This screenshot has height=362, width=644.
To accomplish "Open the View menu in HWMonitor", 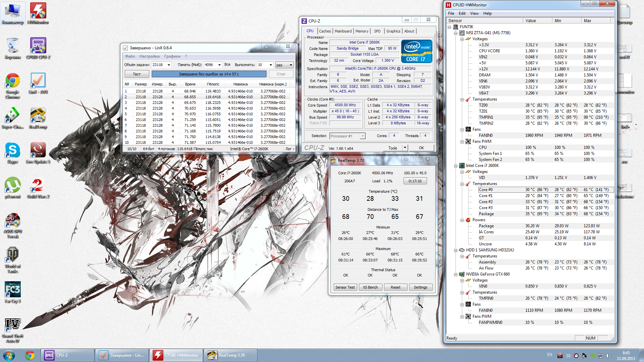I will 474,13.
